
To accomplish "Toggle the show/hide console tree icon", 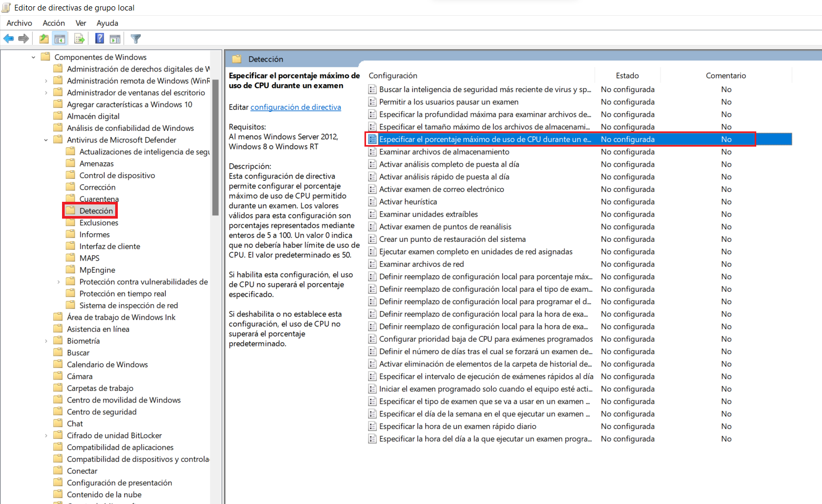I will (60, 38).
